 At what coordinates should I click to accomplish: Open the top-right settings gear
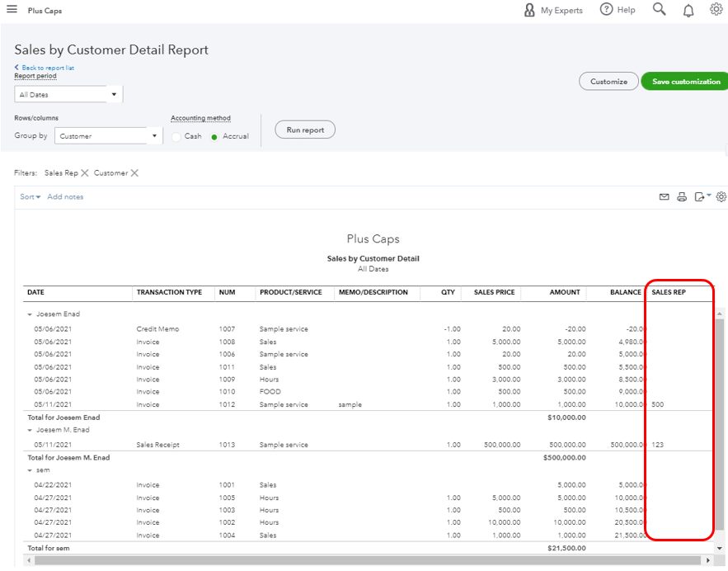tap(716, 9)
